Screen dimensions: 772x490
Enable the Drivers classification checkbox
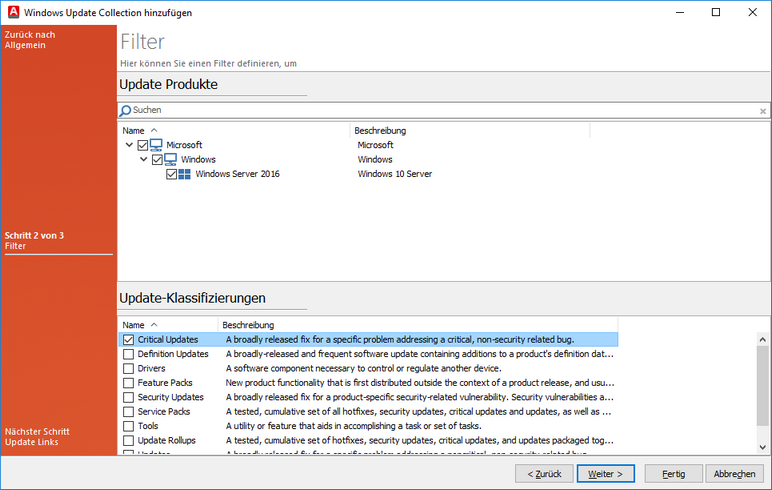coord(129,368)
